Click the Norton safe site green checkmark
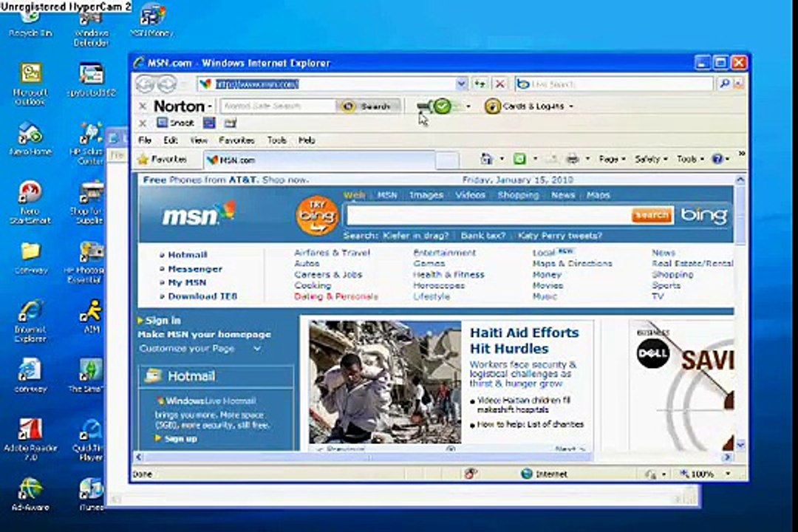This screenshot has height=532, width=798. [443, 106]
